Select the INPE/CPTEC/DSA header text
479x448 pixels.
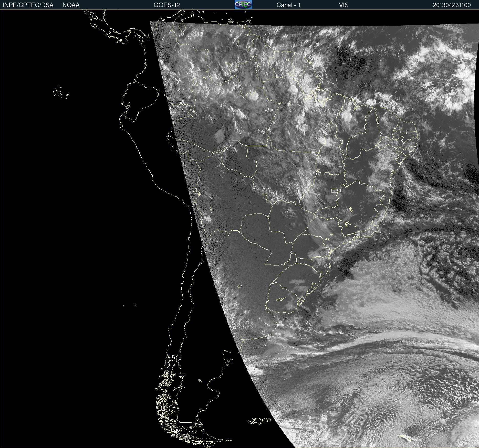[x=28, y=5]
